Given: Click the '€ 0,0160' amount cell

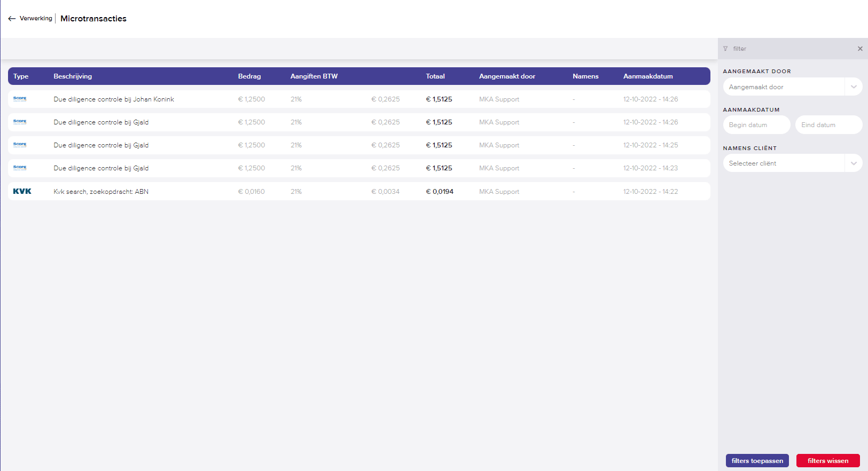Looking at the screenshot, I should [252, 192].
